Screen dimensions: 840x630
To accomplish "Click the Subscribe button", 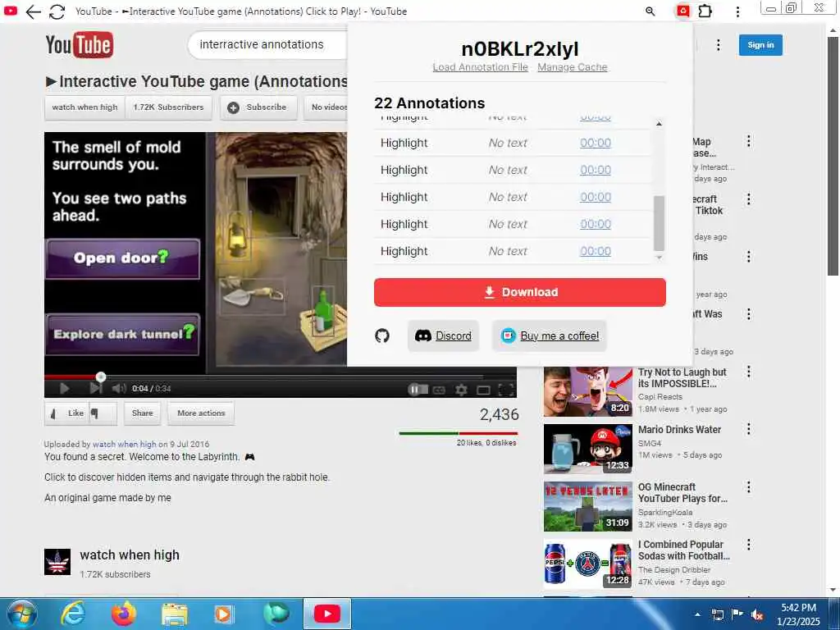I will (x=258, y=107).
